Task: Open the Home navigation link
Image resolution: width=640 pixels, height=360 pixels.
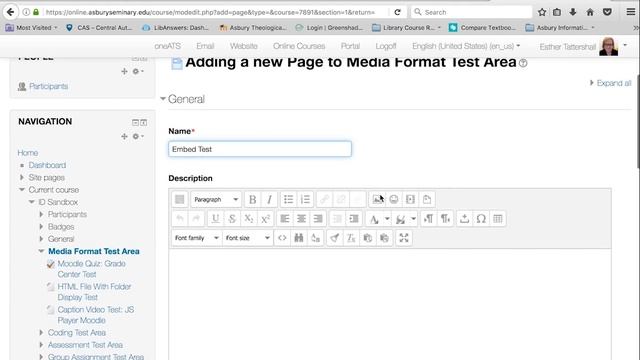Action: (28, 153)
